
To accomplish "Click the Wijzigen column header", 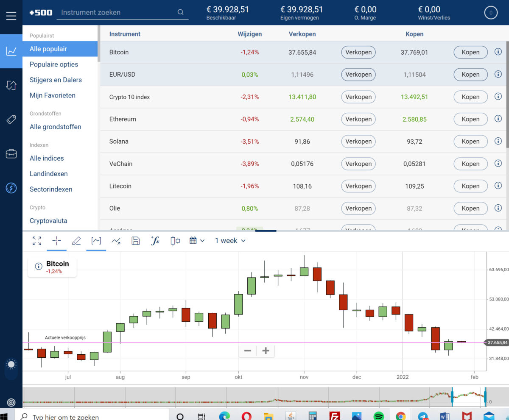I will [x=250, y=34].
